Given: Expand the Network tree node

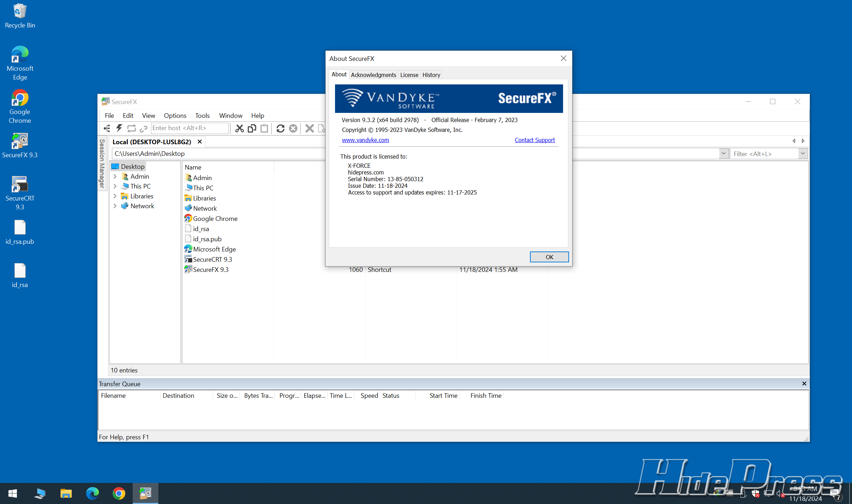Looking at the screenshot, I should coord(115,206).
